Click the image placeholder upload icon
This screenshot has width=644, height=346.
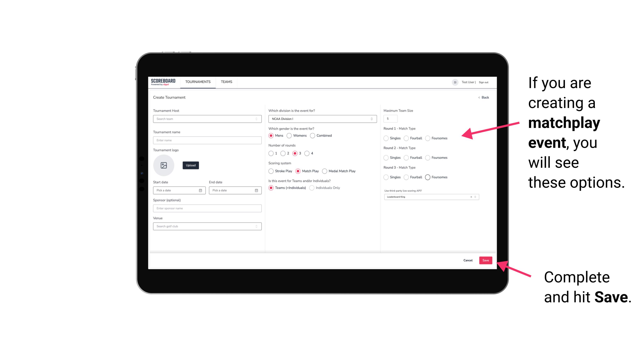pyautogui.click(x=164, y=165)
